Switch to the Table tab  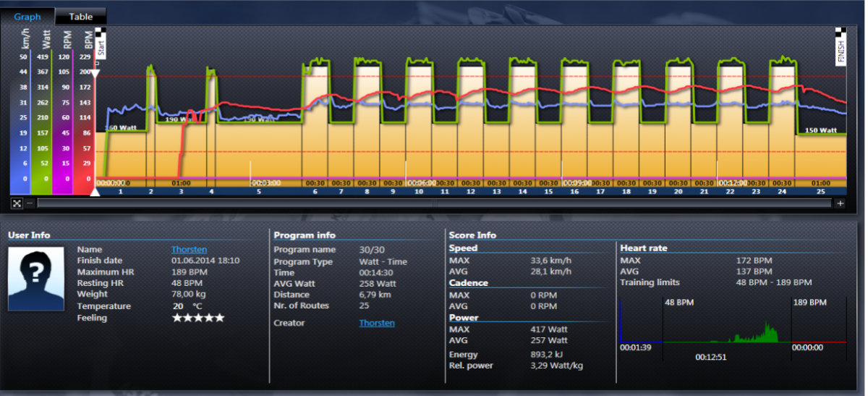click(x=80, y=17)
